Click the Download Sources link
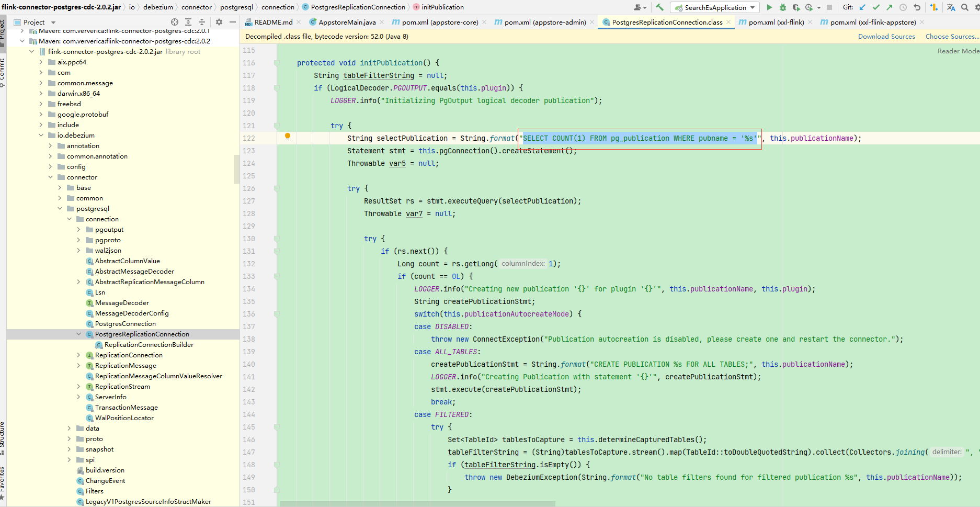This screenshot has width=980, height=507. pos(886,36)
